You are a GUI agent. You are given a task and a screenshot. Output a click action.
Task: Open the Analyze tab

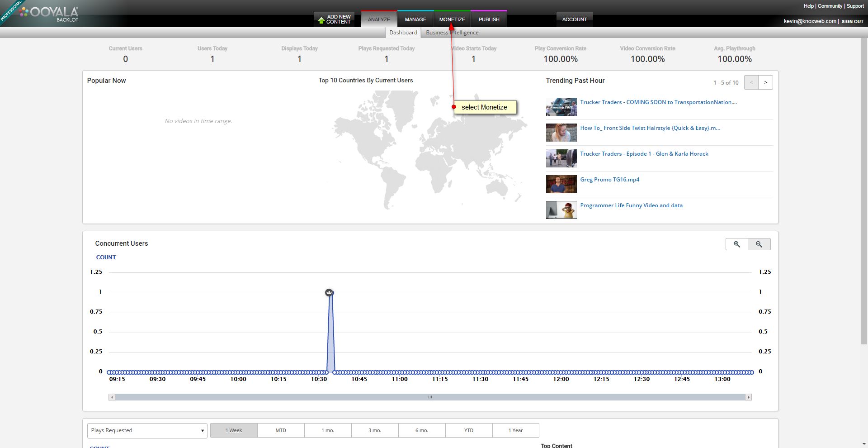click(x=379, y=19)
